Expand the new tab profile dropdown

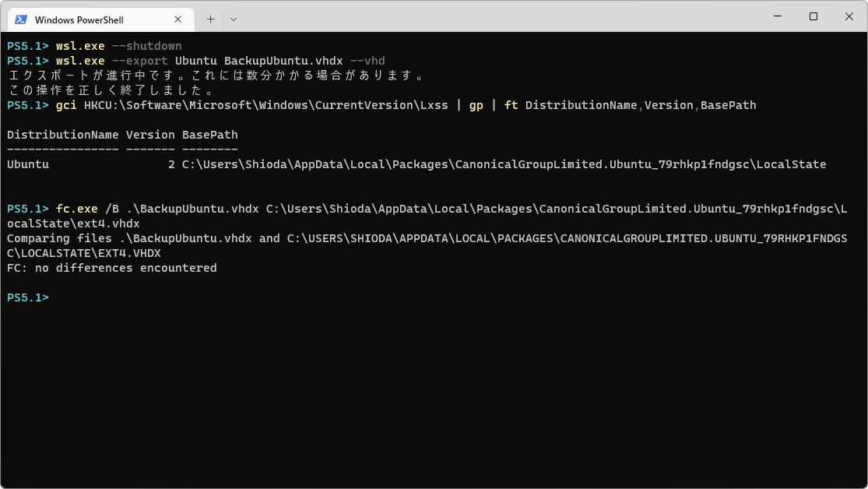coord(234,19)
